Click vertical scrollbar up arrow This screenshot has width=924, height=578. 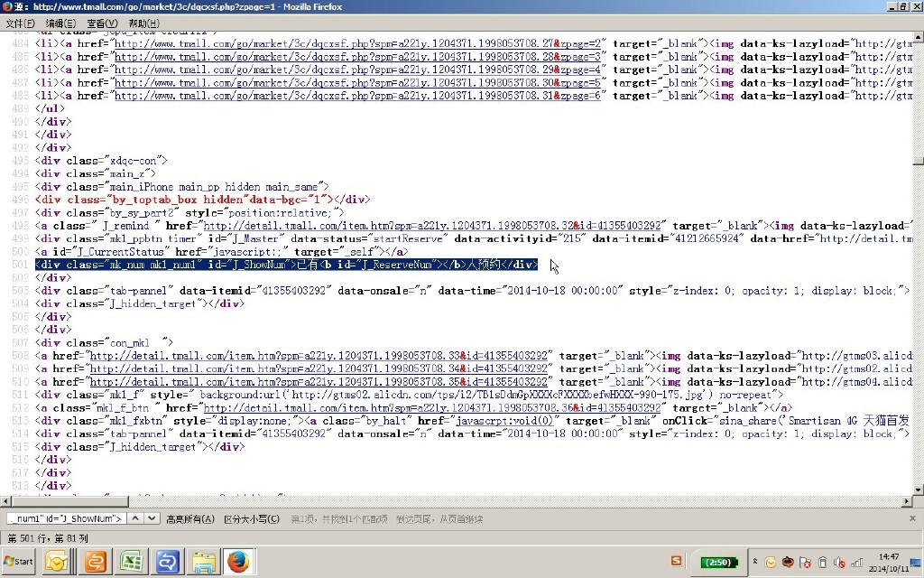(x=918, y=36)
